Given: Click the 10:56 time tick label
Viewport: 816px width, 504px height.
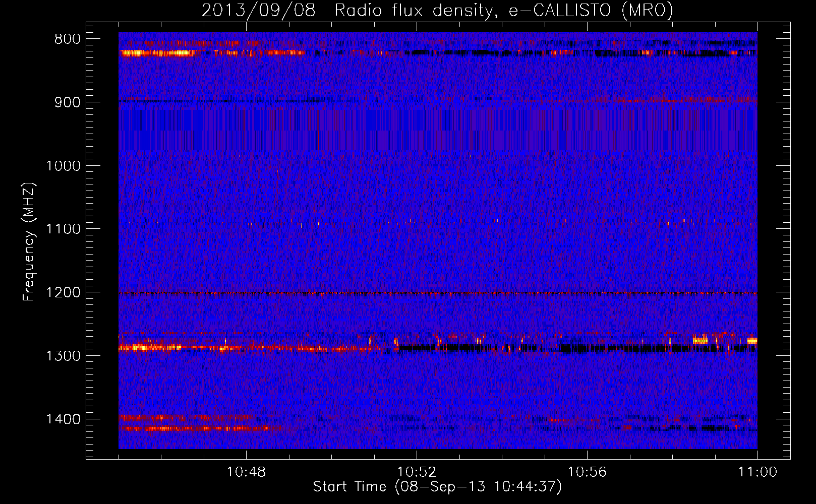Looking at the screenshot, I should 587,472.
